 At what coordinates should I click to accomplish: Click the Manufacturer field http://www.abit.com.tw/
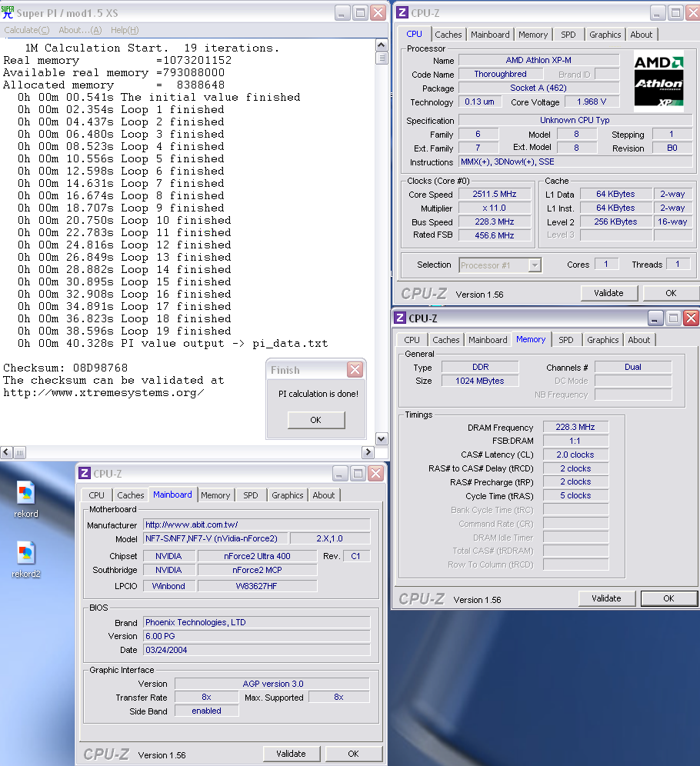click(x=257, y=525)
